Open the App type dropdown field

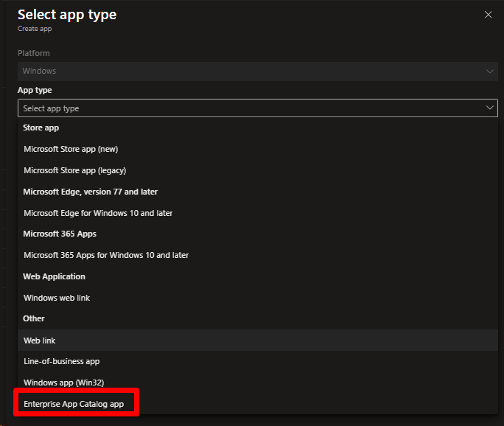tap(258, 108)
